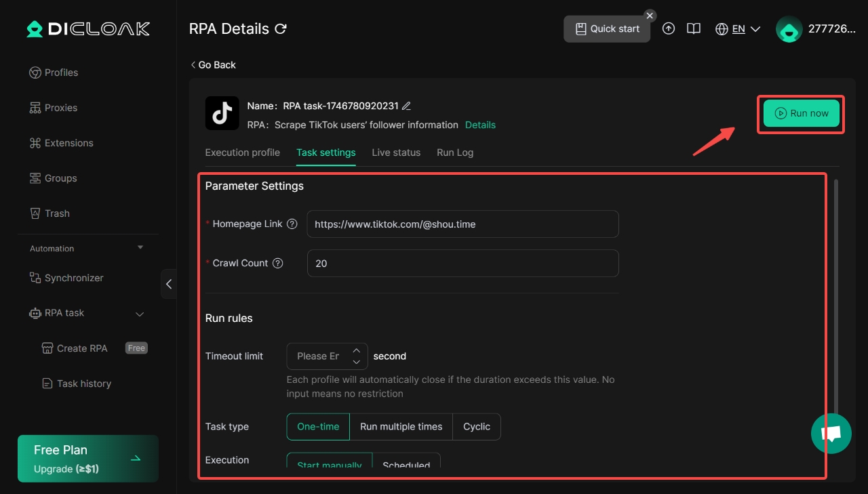Screen dimensions: 868x494
Task: Click the Go Back link
Action: pyautogui.click(x=214, y=65)
